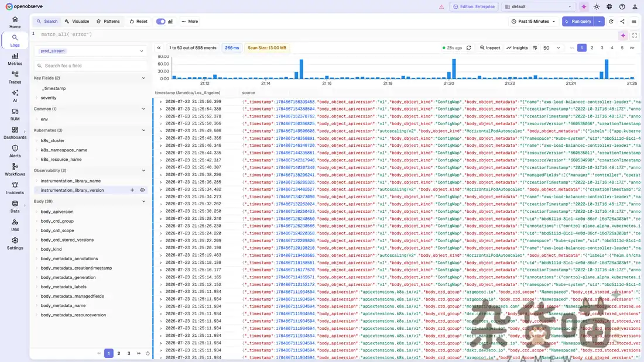Expand the log row at 21:25:56.399
The height and width of the screenshot is (362, 644).
point(160,102)
